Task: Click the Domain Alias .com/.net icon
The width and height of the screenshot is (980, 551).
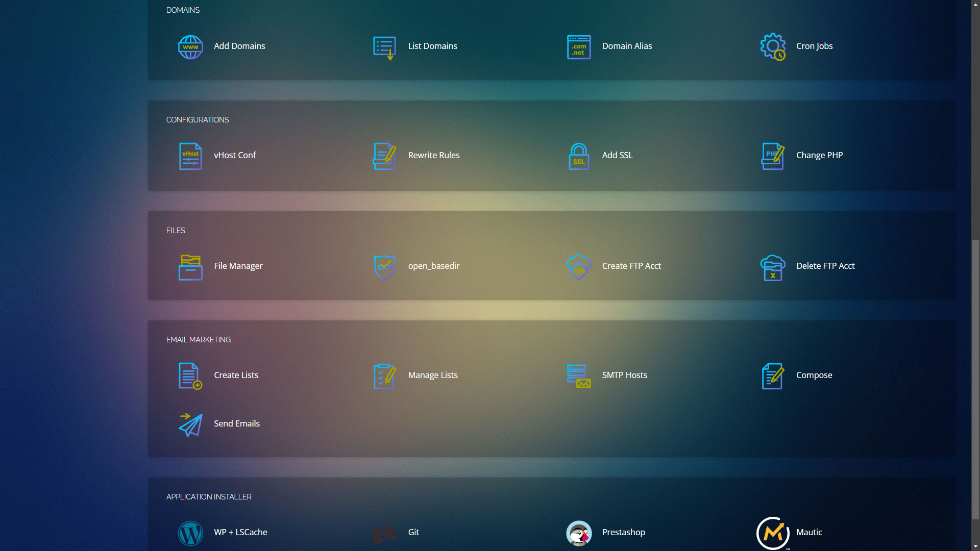Action: [x=579, y=47]
